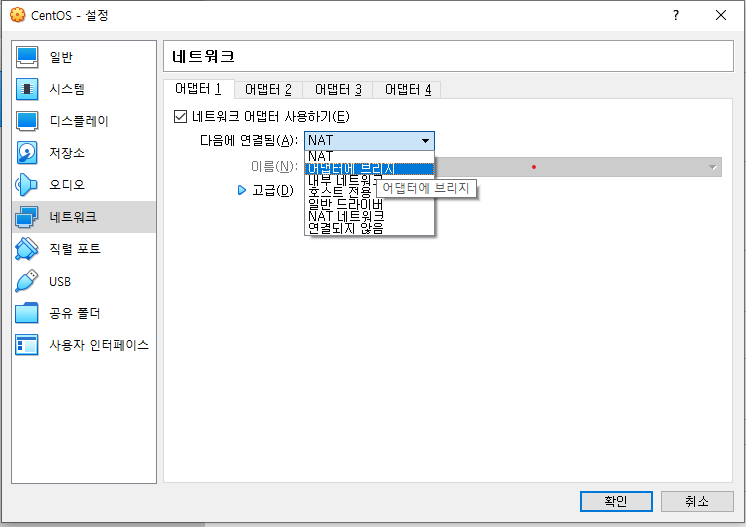
Task: Close the CentOS settings dialog
Action: (721, 15)
